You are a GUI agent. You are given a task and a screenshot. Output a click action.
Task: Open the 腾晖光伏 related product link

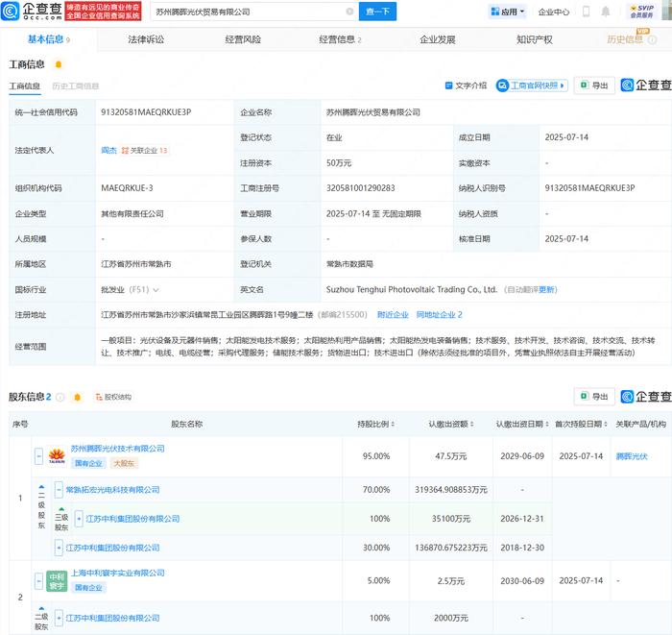[632, 456]
